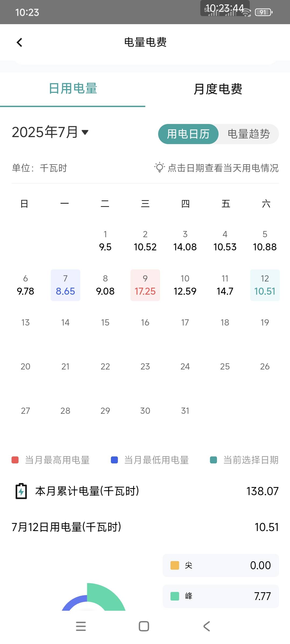Tap green 峰 color square
This screenshot has width=290, height=644.
click(x=175, y=596)
